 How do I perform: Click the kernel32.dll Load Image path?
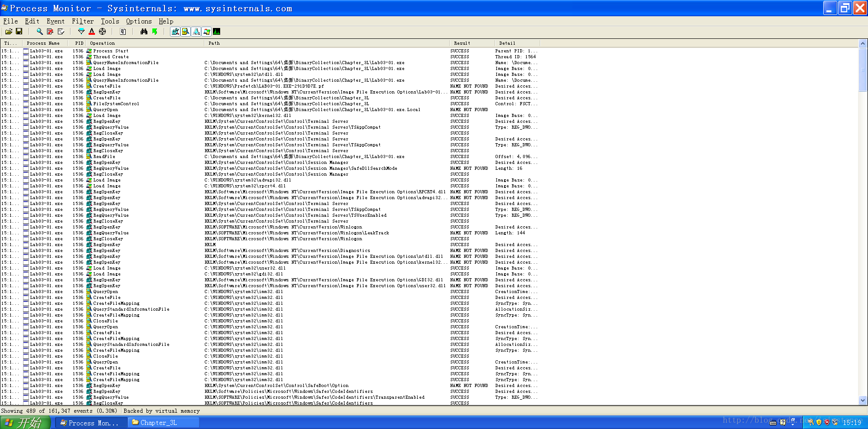(248, 116)
